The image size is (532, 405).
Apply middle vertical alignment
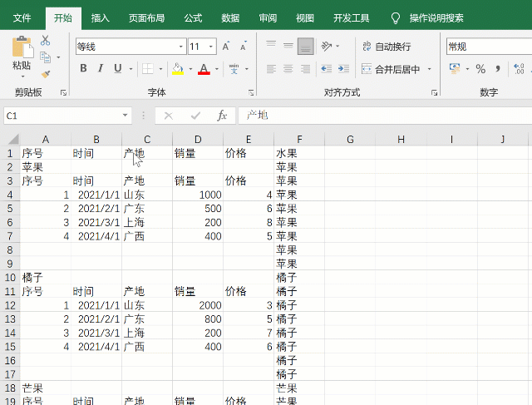click(288, 46)
